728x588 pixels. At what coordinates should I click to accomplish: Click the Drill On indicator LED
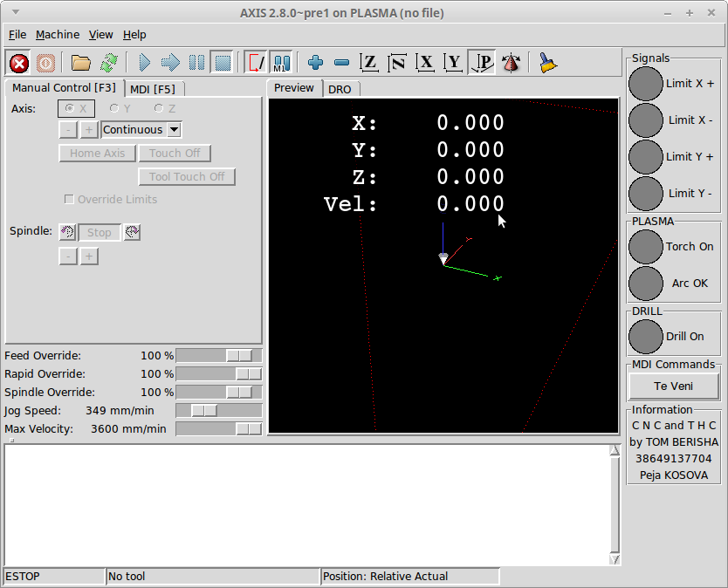coord(645,337)
